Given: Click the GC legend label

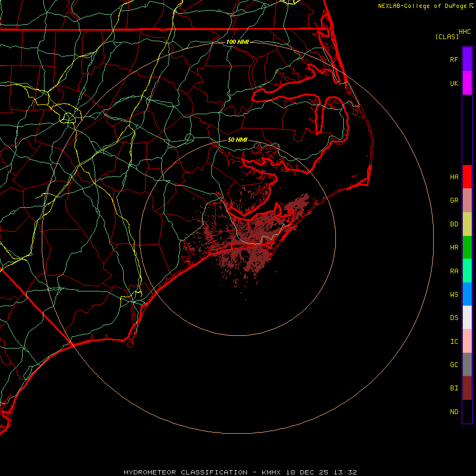Looking at the screenshot, I should coord(454,365).
